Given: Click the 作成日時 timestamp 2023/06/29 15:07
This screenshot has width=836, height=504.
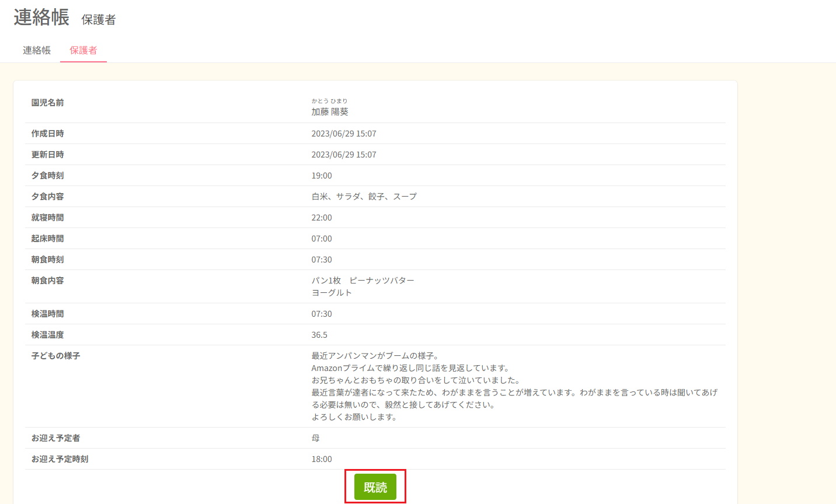Looking at the screenshot, I should click(x=344, y=133).
